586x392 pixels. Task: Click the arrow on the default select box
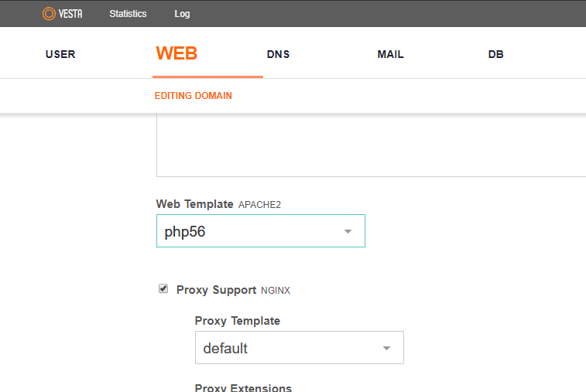point(386,348)
